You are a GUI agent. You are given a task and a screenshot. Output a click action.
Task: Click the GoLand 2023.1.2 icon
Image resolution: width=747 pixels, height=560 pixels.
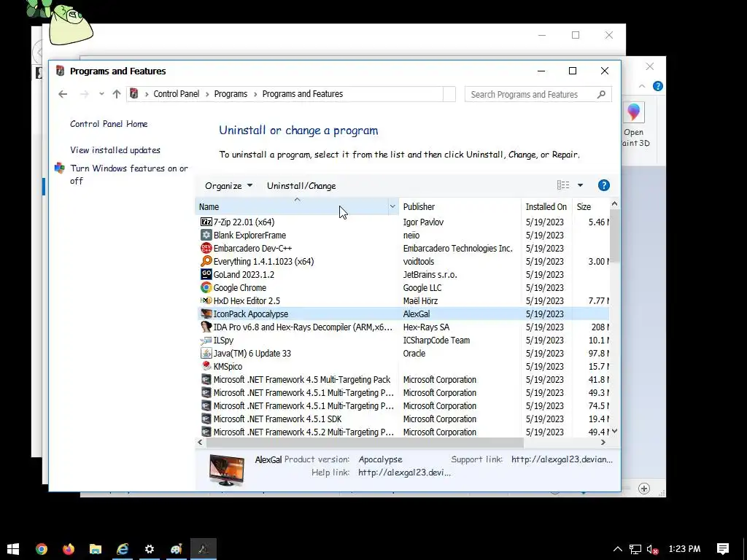click(x=206, y=274)
